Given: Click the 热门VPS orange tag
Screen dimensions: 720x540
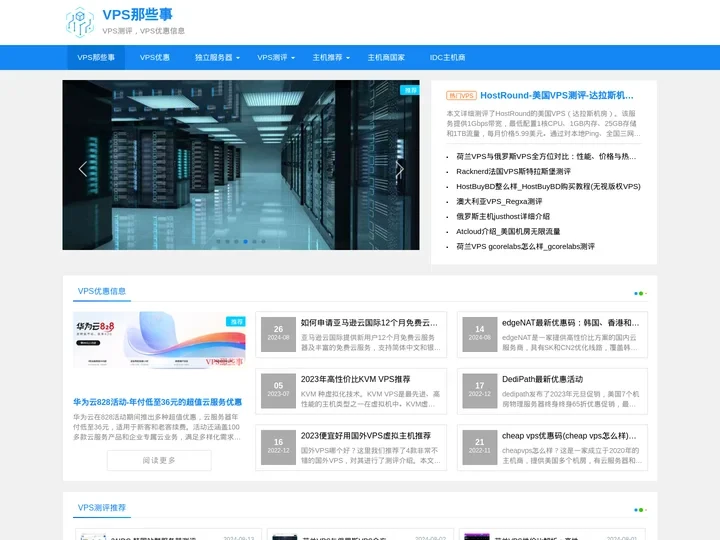Looking at the screenshot, I should pyautogui.click(x=461, y=96).
